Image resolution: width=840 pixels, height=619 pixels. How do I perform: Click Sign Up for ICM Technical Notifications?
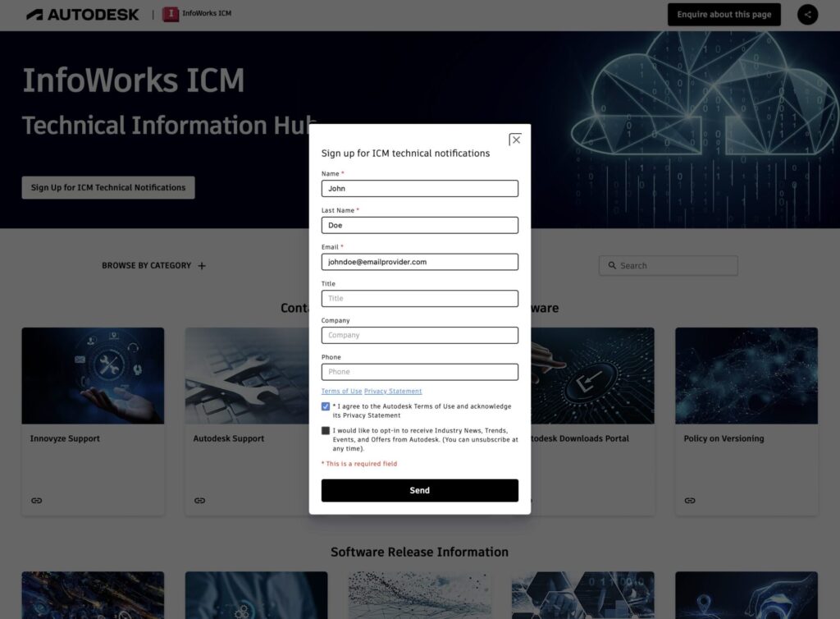click(107, 187)
